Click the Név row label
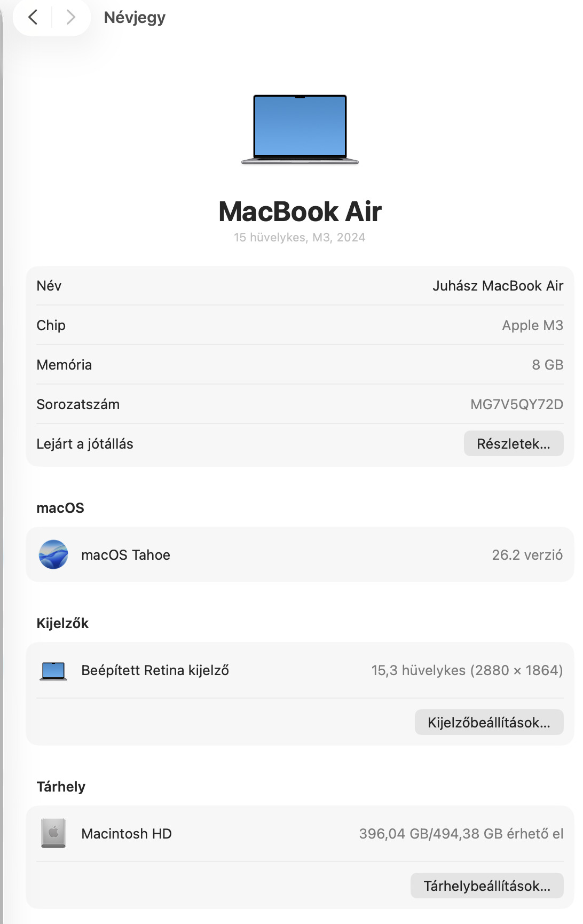 point(49,286)
